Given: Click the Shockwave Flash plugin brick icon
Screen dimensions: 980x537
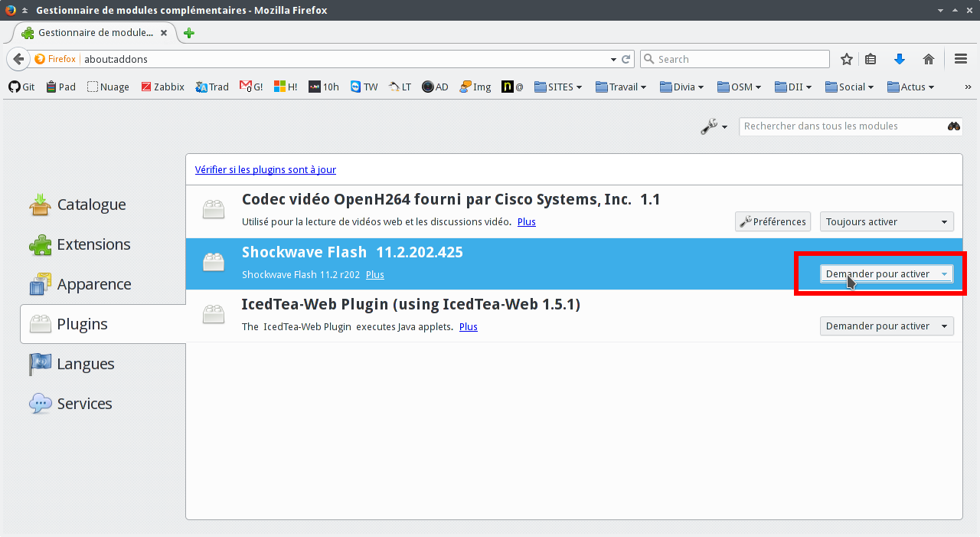Looking at the screenshot, I should [214, 263].
